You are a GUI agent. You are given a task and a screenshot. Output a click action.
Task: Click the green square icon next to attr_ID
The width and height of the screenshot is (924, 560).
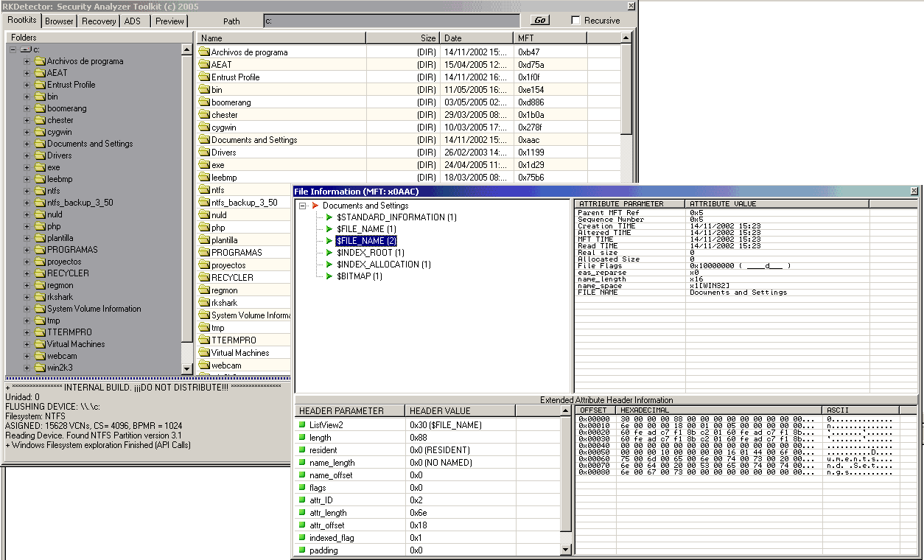(302, 500)
